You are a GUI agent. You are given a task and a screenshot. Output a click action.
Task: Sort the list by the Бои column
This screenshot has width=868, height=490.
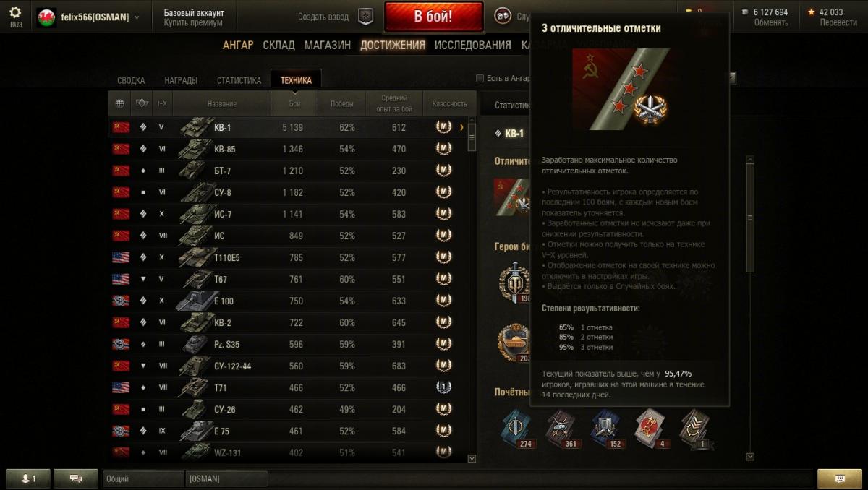point(295,103)
